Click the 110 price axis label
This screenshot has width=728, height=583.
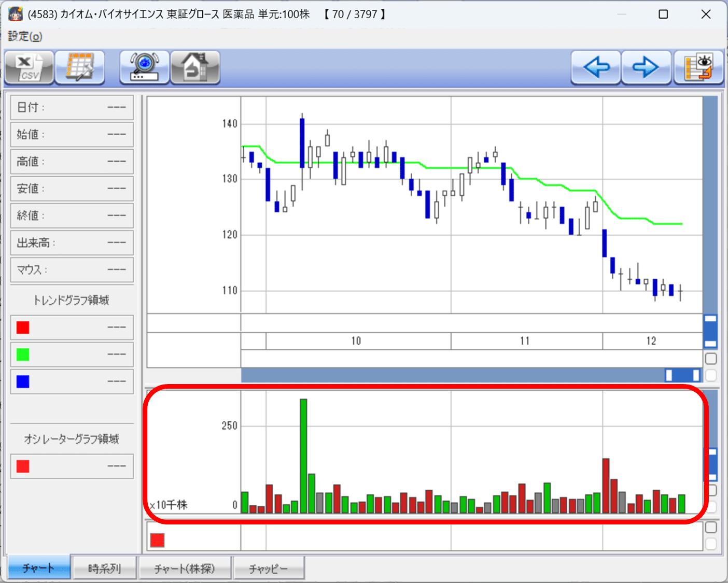point(230,290)
